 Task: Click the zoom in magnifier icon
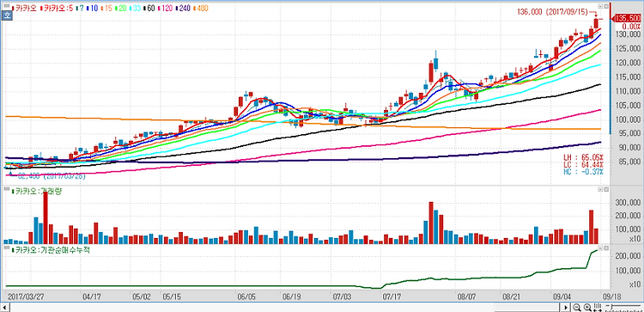pyautogui.click(x=587, y=308)
